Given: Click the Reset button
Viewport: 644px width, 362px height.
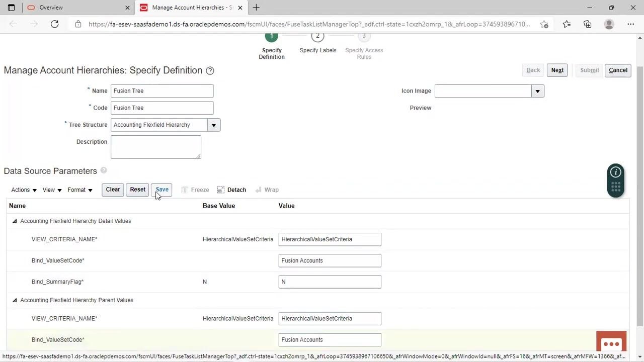Looking at the screenshot, I should coord(137,190).
